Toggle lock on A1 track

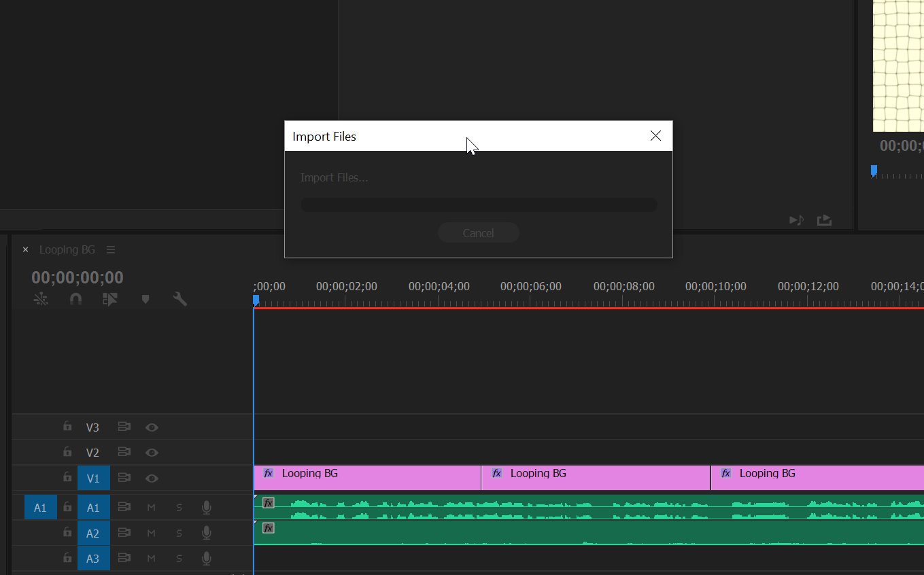67,507
